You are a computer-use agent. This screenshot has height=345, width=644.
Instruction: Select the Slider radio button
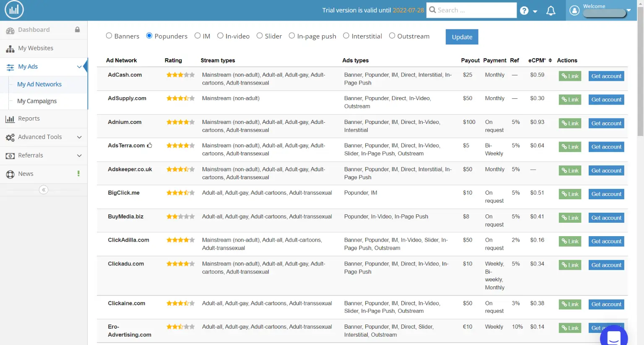click(260, 36)
